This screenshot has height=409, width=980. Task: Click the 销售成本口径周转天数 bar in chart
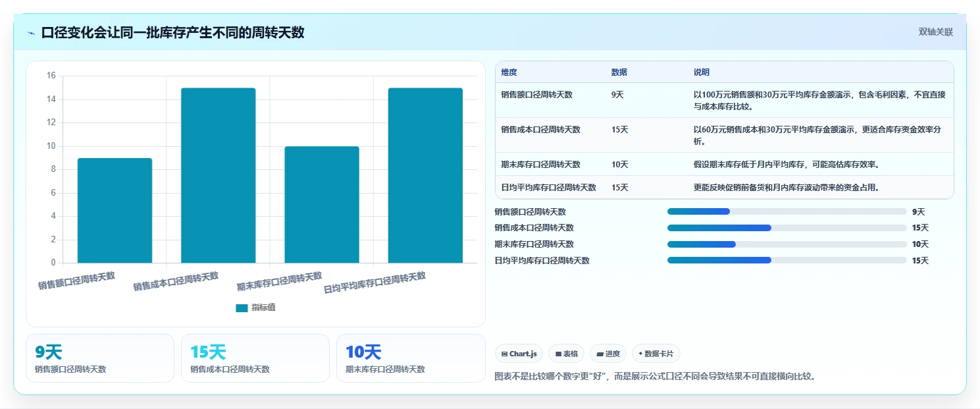click(218, 176)
